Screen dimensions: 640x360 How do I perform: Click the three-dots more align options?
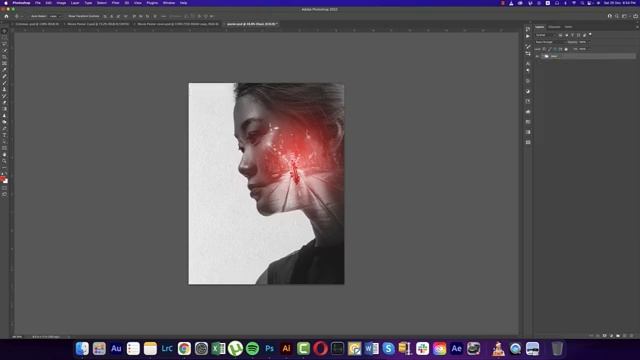pyautogui.click(x=163, y=16)
